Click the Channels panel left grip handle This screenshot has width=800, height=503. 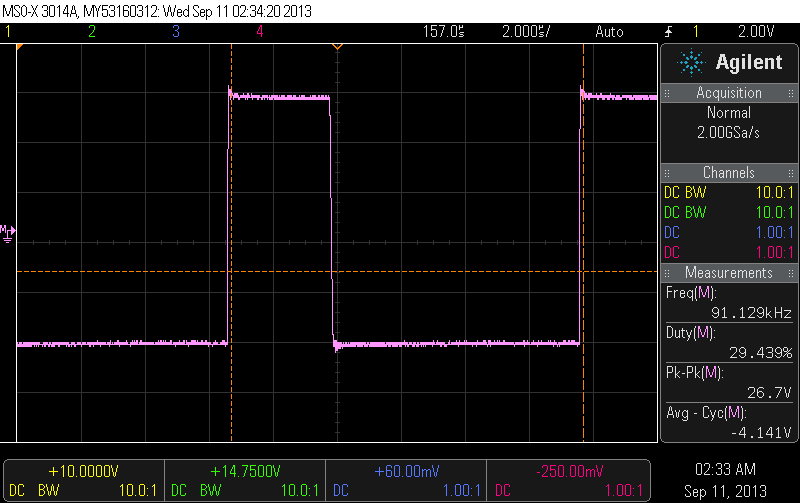tap(667, 173)
